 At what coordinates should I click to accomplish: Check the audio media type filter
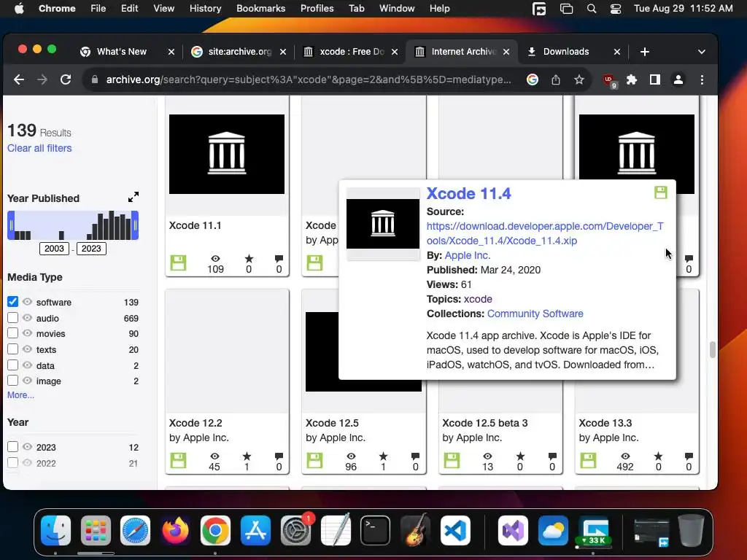[x=13, y=318]
